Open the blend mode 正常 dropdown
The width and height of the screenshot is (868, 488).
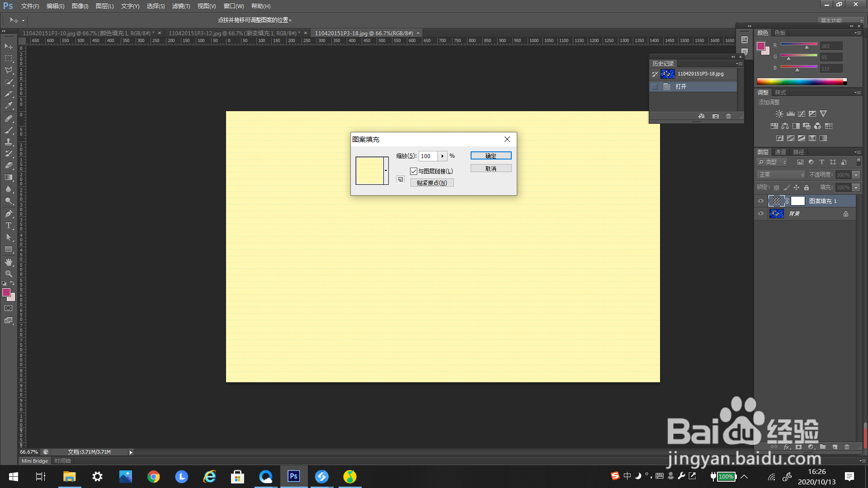coord(782,175)
